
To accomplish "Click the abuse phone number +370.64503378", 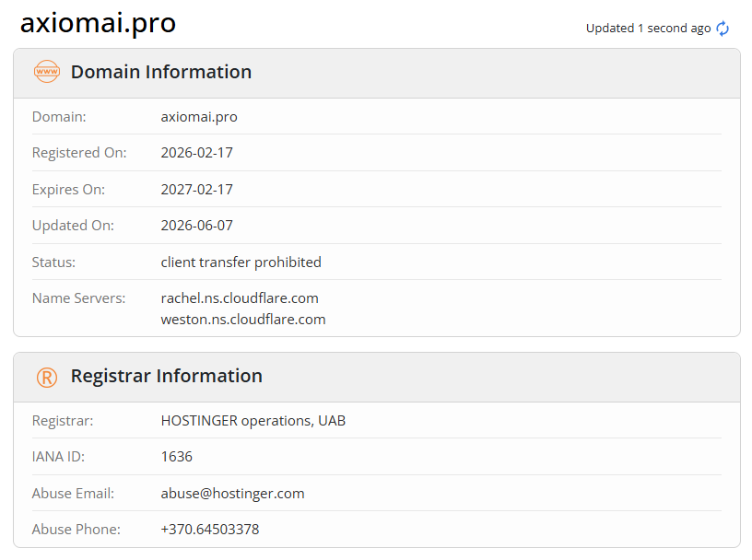I will (210, 530).
